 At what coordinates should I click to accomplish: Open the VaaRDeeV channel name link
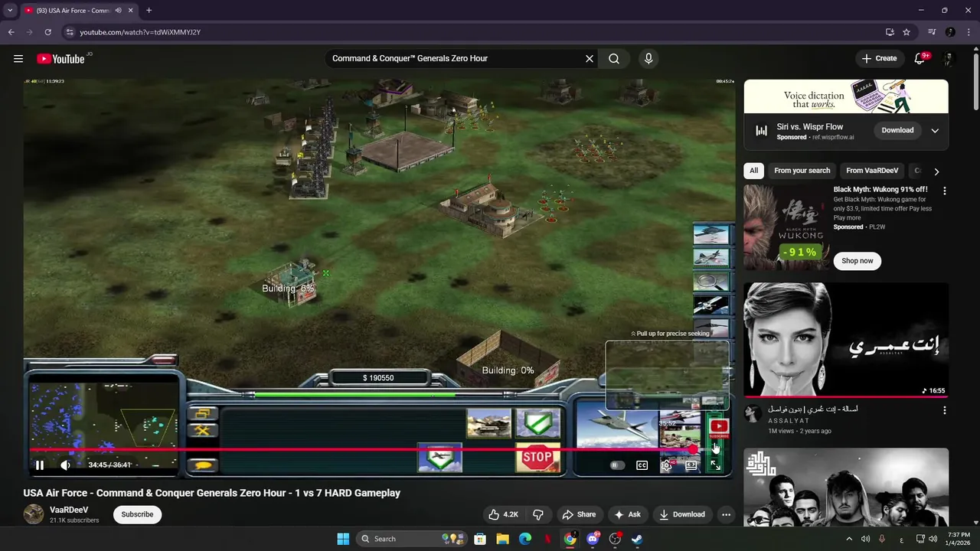[69, 510]
